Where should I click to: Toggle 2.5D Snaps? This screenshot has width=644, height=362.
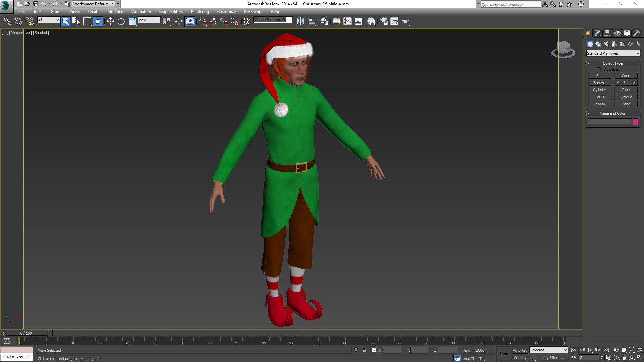tap(203, 21)
